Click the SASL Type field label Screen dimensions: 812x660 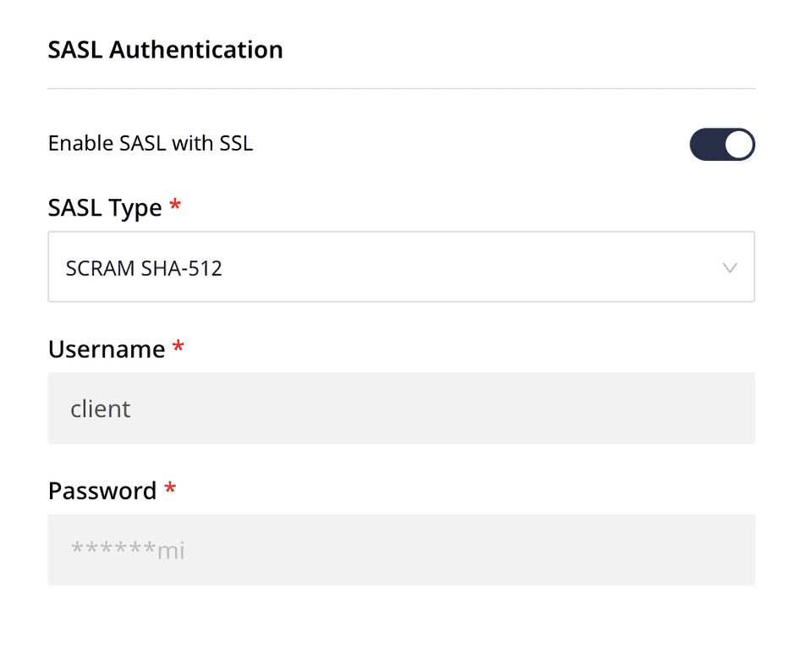click(105, 207)
